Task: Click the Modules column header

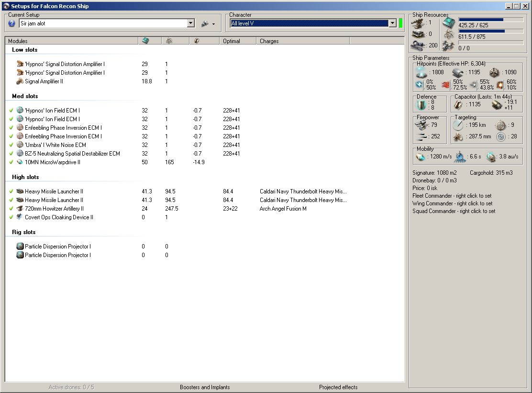Action: 72,41
